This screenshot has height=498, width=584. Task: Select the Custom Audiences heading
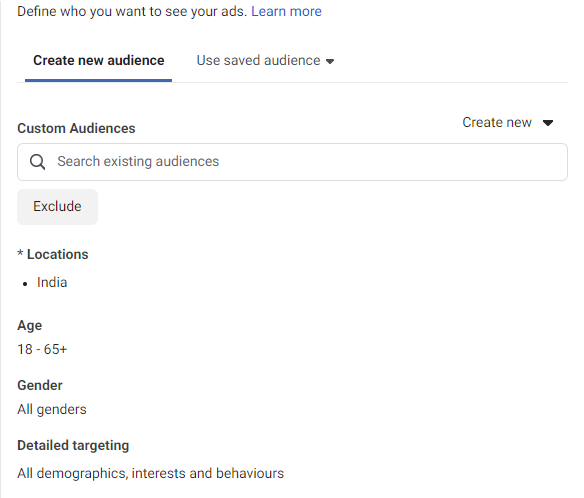point(76,128)
